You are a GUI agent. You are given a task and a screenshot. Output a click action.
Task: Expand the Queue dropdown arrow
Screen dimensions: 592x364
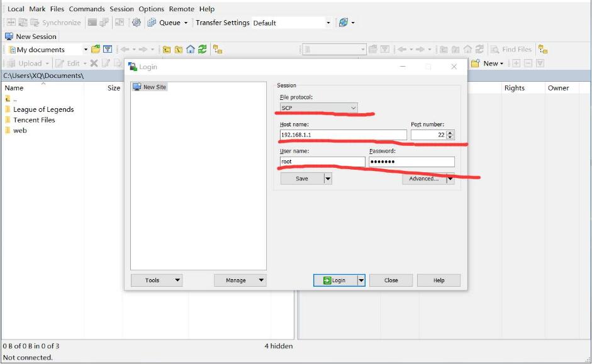(x=186, y=23)
